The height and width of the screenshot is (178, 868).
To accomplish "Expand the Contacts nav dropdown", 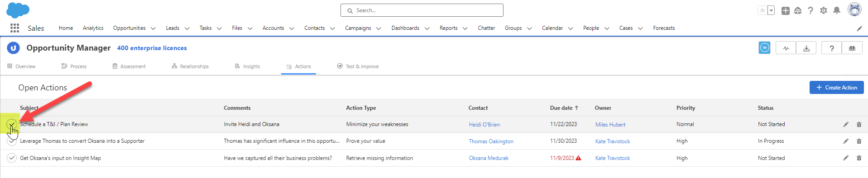I will pos(332,28).
